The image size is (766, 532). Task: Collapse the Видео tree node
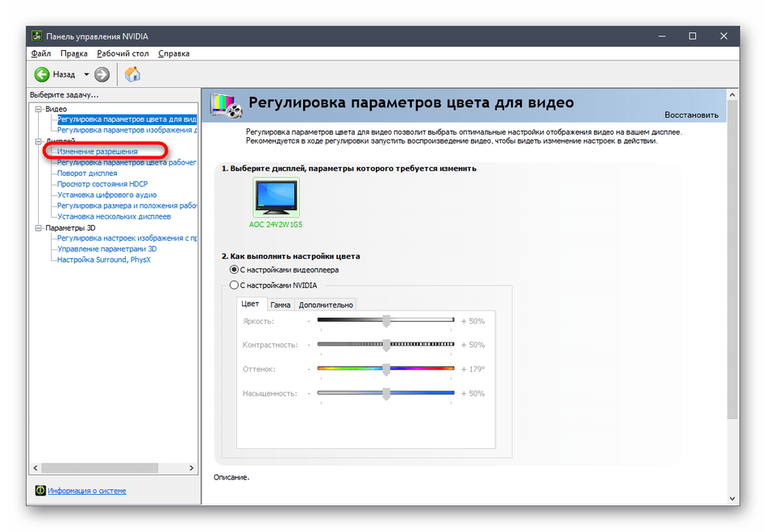pos(37,109)
